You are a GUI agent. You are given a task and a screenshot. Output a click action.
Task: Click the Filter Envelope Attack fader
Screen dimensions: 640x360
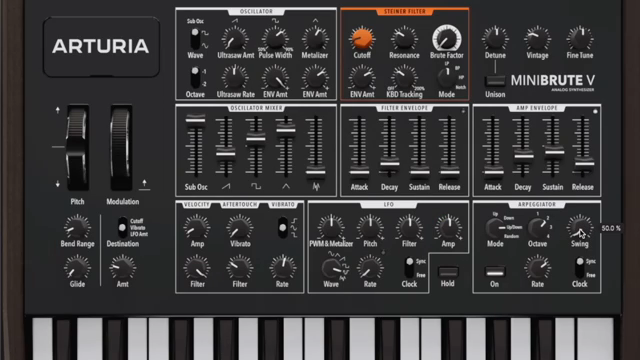(x=359, y=172)
